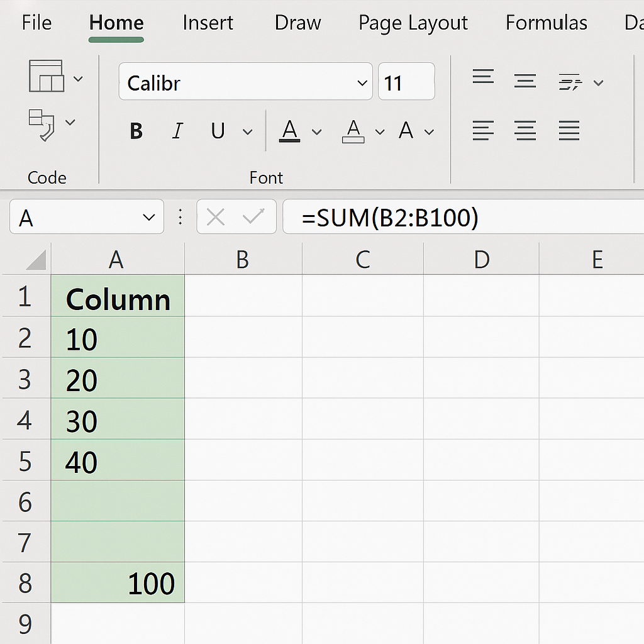Center text with bottom-row alignment icon
644x644 pixels.
pyautogui.click(x=525, y=131)
